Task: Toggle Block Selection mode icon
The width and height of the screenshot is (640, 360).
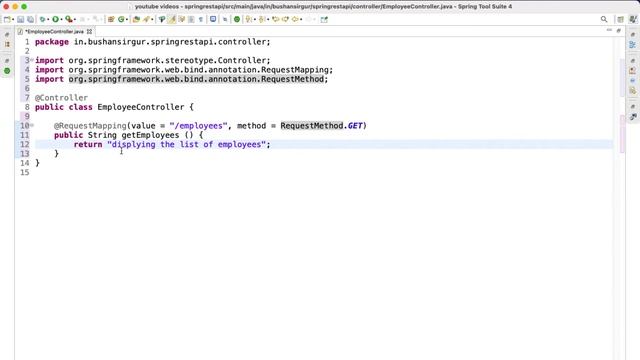Action: 191,19
